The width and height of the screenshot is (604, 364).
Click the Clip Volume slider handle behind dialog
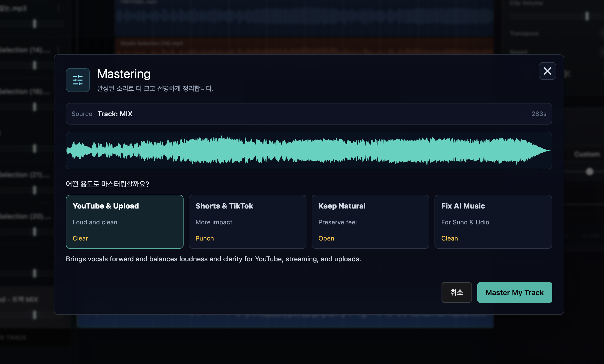[587, 16]
